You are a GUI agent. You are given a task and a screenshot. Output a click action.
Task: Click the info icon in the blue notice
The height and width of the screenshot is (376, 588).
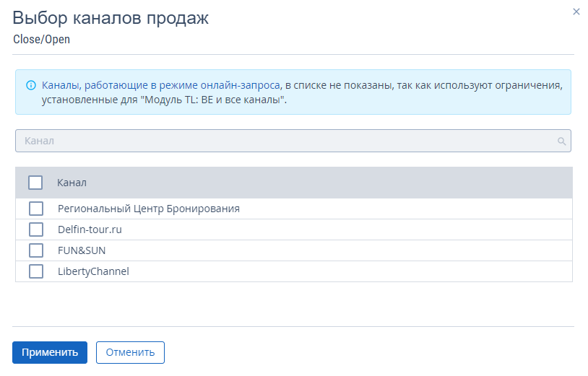[31, 85]
